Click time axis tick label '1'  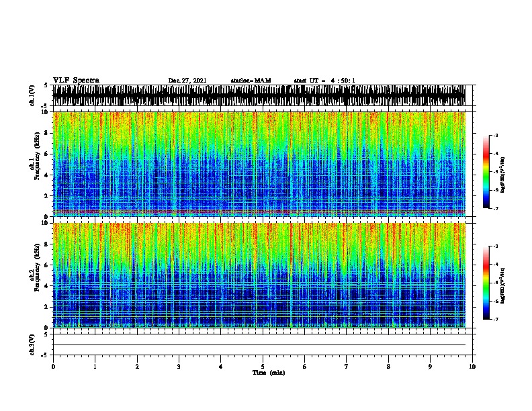95,367
